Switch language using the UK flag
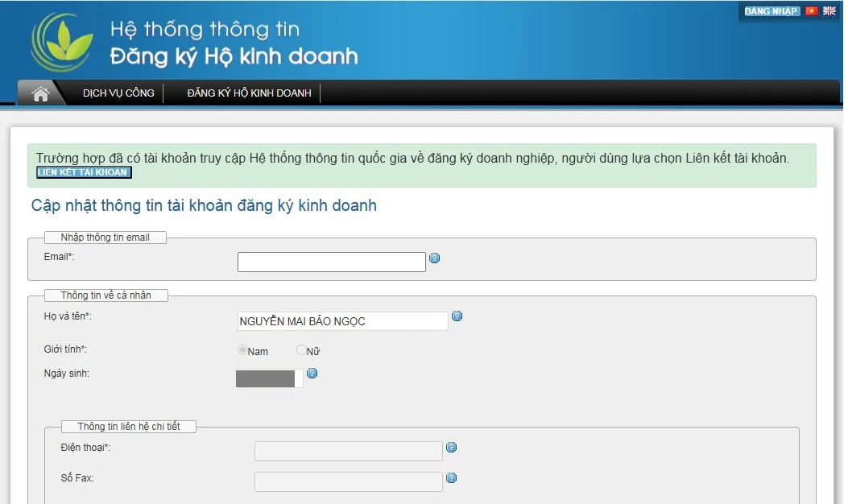 tap(829, 11)
